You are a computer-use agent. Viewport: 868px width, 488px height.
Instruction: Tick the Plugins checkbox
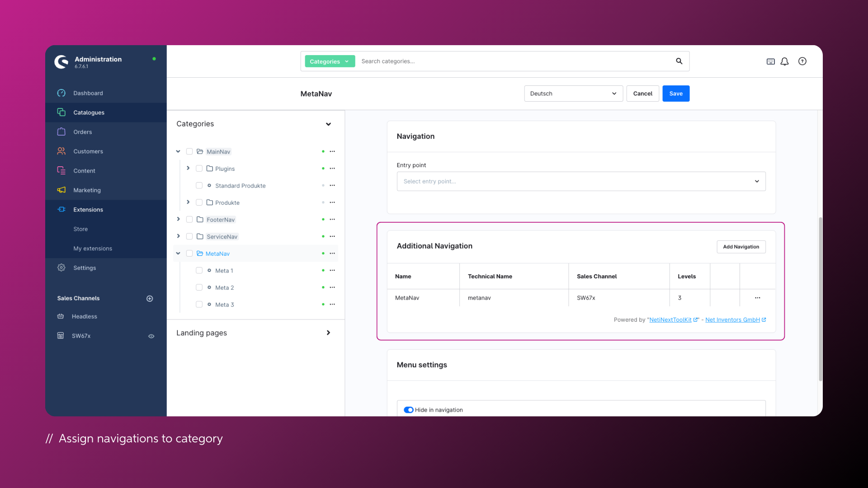[x=199, y=168]
